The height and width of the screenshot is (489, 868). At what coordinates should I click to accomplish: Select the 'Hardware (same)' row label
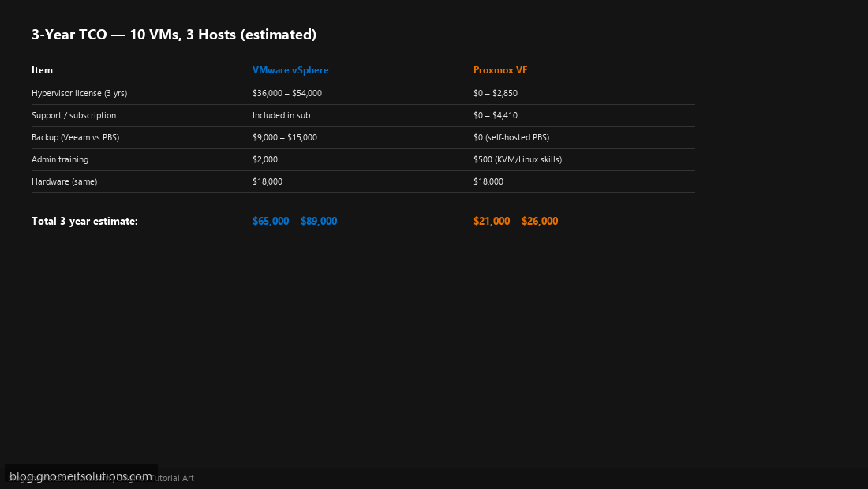click(x=64, y=182)
